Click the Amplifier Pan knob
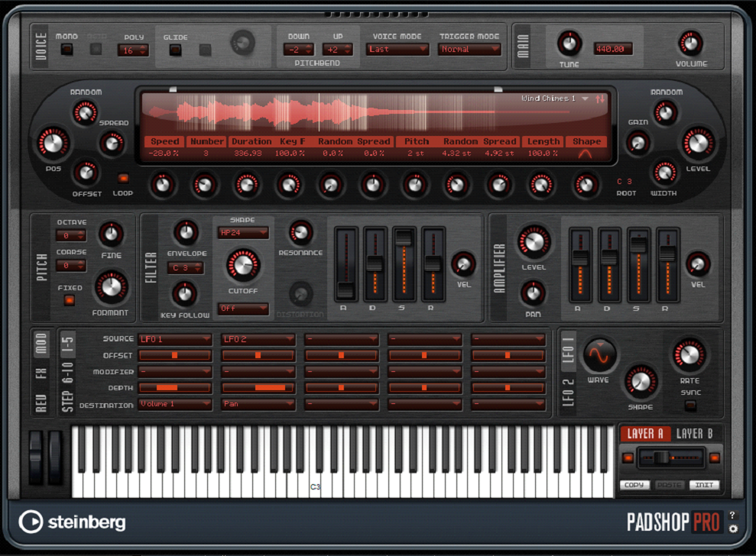This screenshot has height=556, width=756. click(x=533, y=293)
